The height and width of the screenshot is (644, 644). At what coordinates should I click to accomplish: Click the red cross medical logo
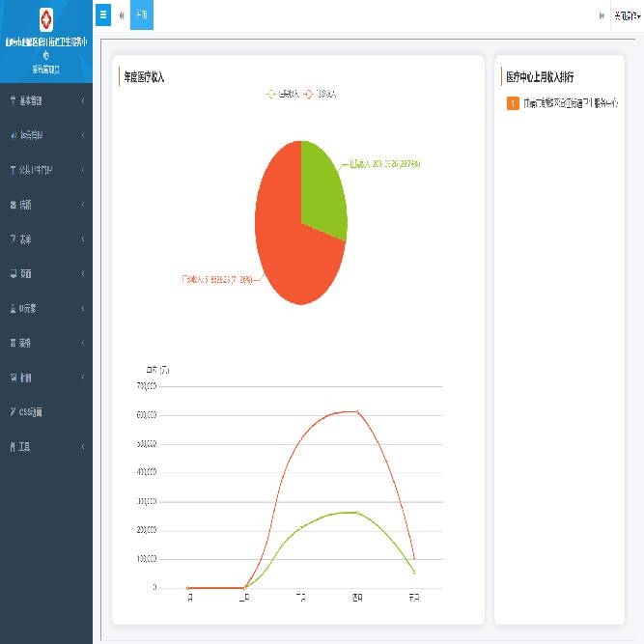[x=45, y=19]
